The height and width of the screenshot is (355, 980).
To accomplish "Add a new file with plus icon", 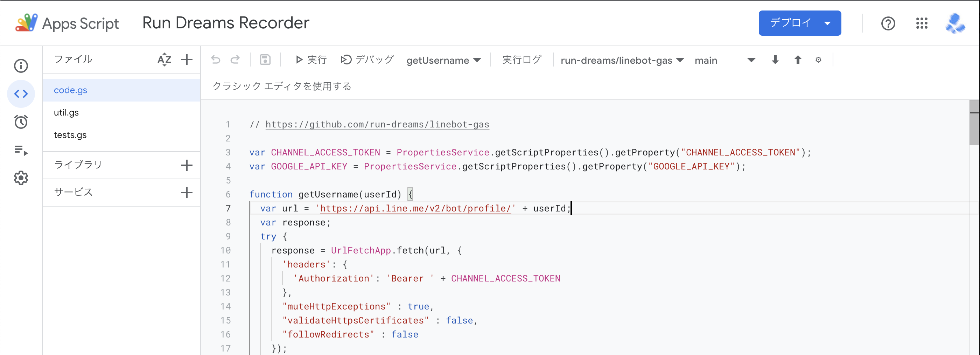I will [187, 60].
